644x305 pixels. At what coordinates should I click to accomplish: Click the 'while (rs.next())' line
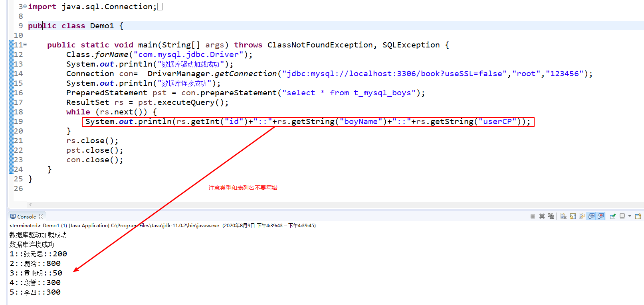coord(112,112)
